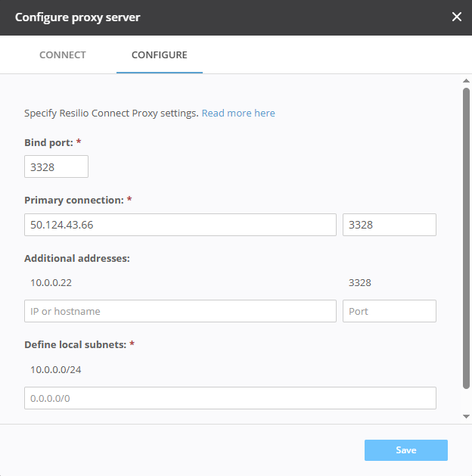
Task: Click the Primary connection port field
Action: click(389, 225)
